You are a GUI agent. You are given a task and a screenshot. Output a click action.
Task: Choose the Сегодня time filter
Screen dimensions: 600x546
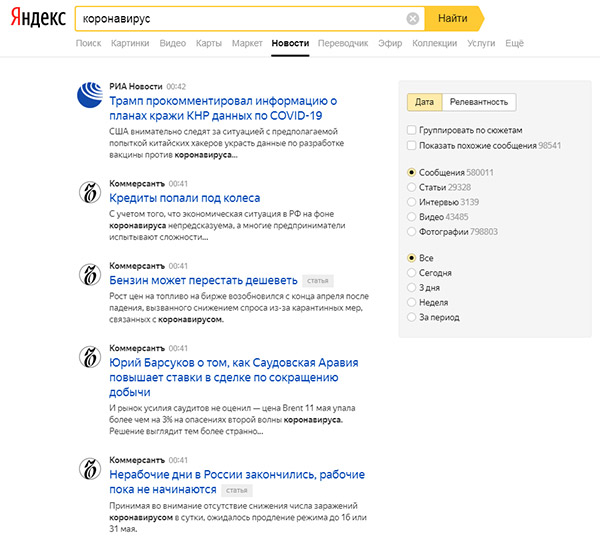(x=411, y=273)
